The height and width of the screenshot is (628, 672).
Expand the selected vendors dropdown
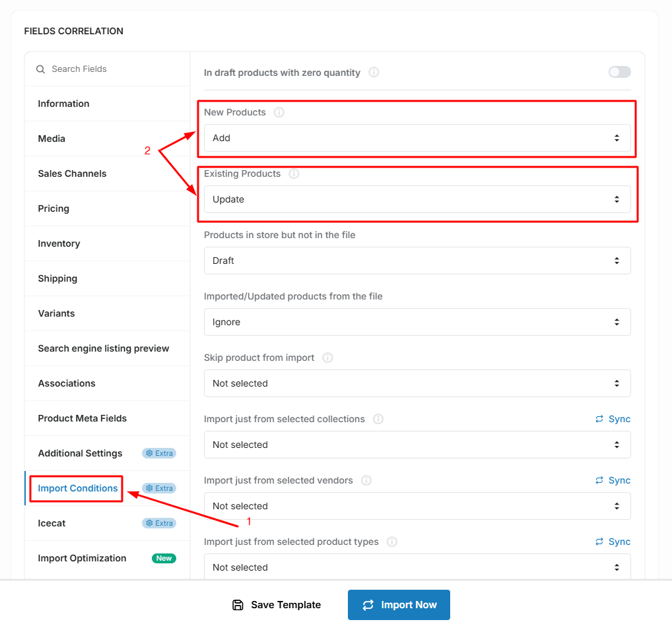click(417, 506)
